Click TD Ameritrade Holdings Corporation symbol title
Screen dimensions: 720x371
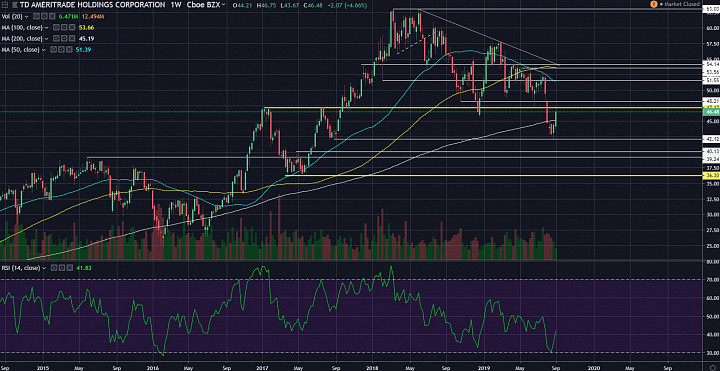tap(93, 5)
